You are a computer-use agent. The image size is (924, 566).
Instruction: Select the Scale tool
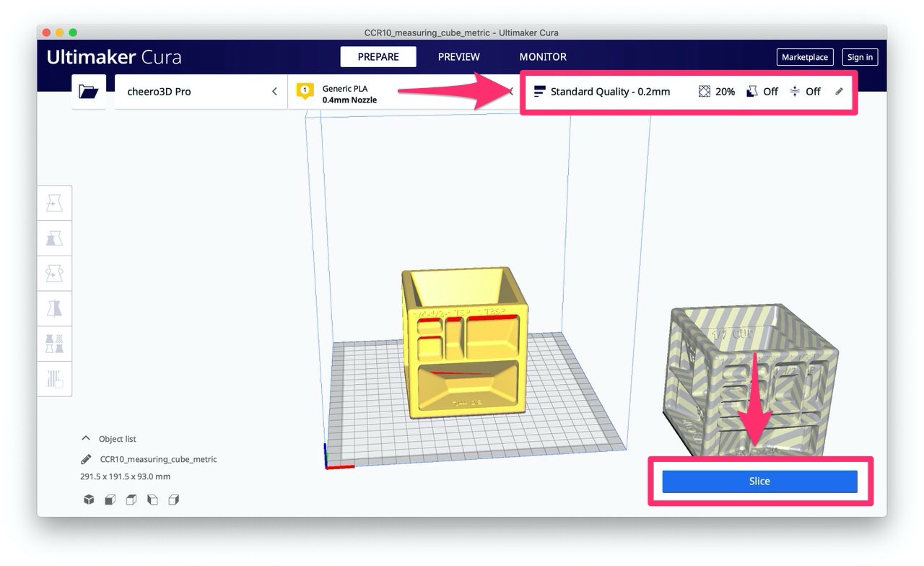click(x=55, y=238)
